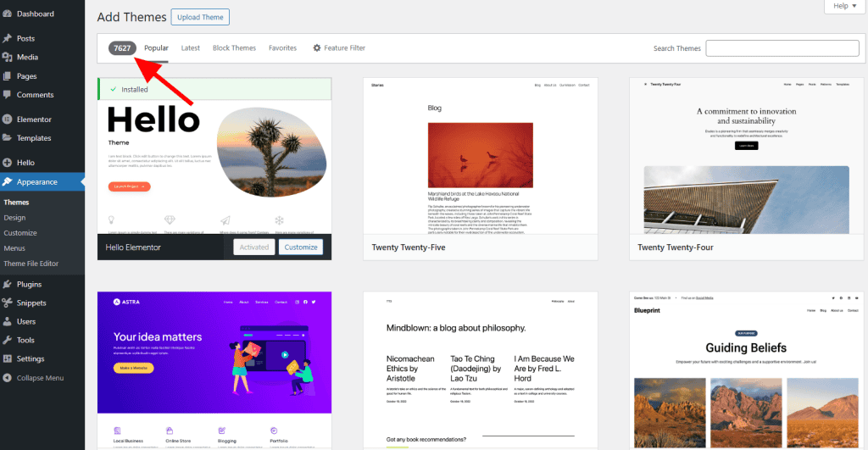868x450 pixels.
Task: Click the Comments bubble icon
Action: pyautogui.click(x=7, y=95)
